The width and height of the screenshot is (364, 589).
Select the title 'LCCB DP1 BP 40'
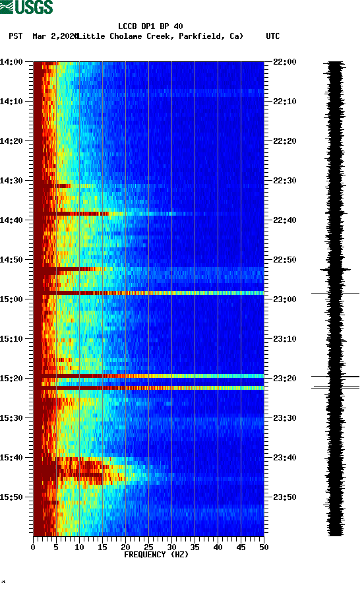150,26
